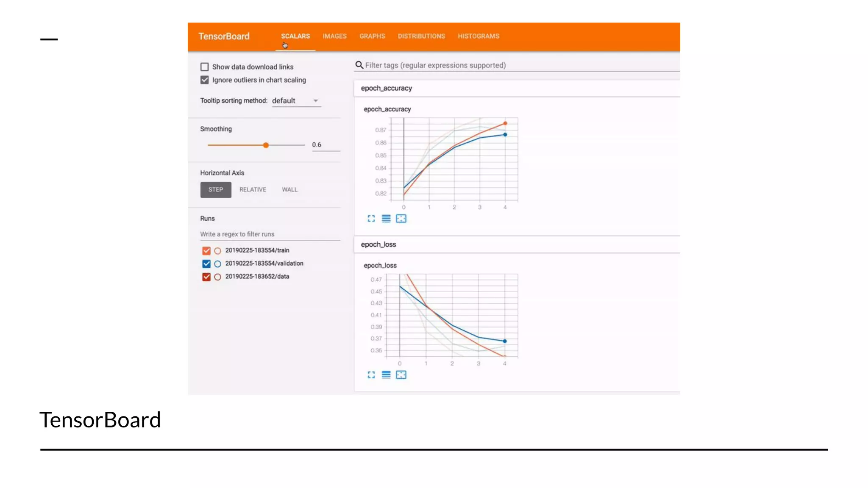Collapse the epoch_accuracy section header
The image size is (868, 488).
pos(387,88)
